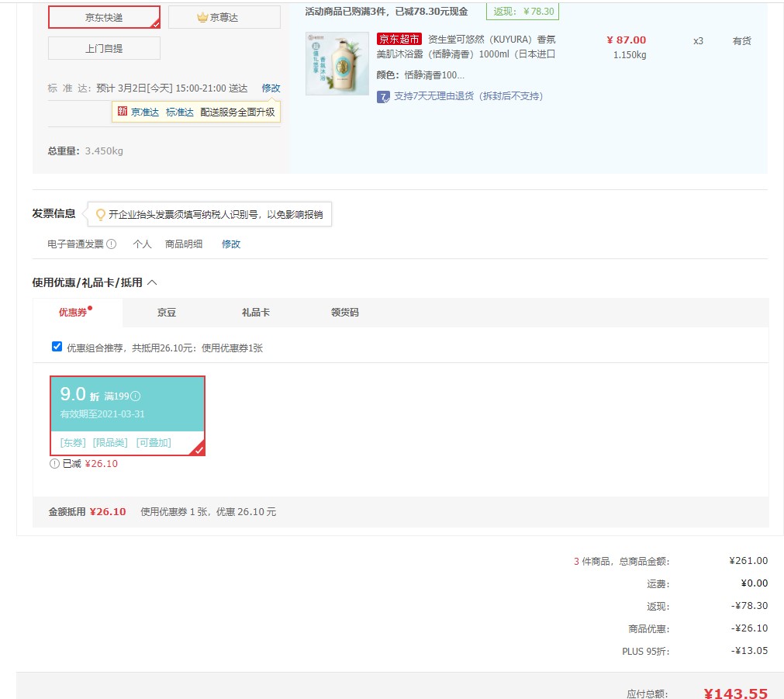Click info icon beside 已减 ¥26.10

click(x=54, y=464)
